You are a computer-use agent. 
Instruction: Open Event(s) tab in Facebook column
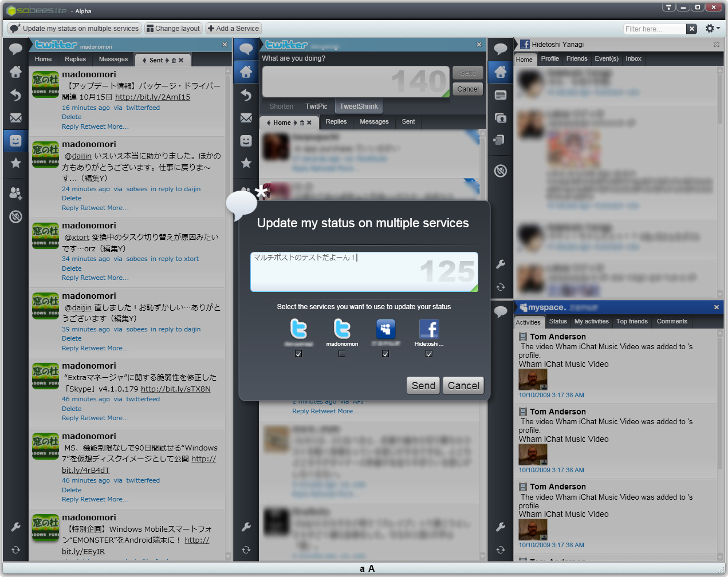607,58
